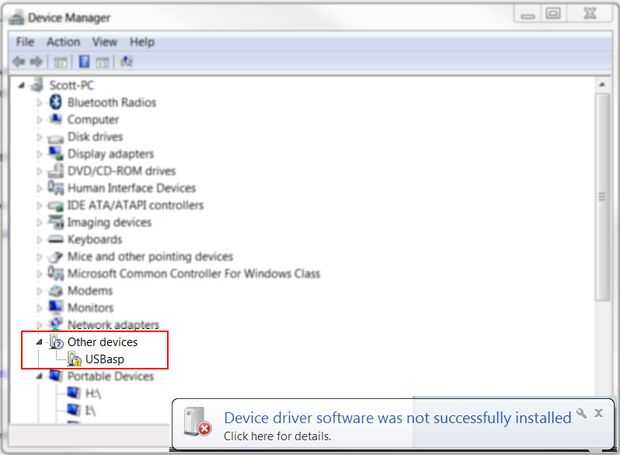Select Microsoft Common Controller For Windows Class

194,274
